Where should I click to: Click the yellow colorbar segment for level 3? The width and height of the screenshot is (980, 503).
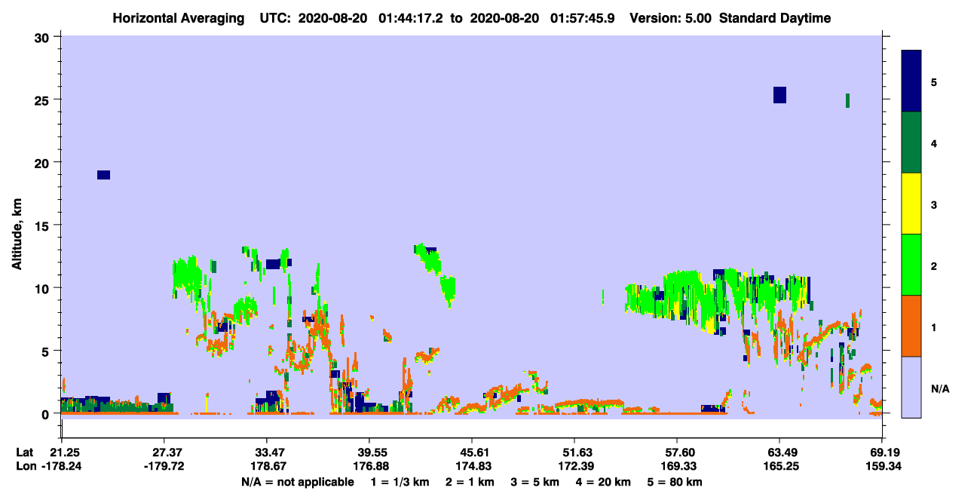click(x=911, y=204)
